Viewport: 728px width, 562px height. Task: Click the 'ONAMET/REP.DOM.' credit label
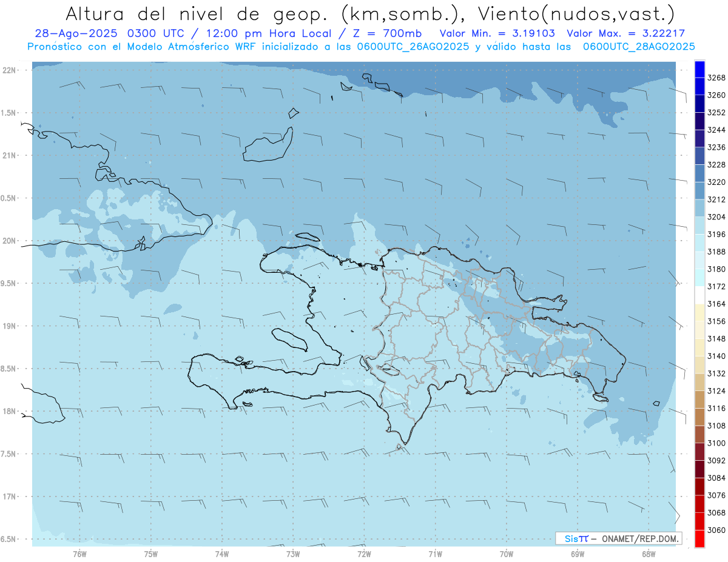(641, 538)
